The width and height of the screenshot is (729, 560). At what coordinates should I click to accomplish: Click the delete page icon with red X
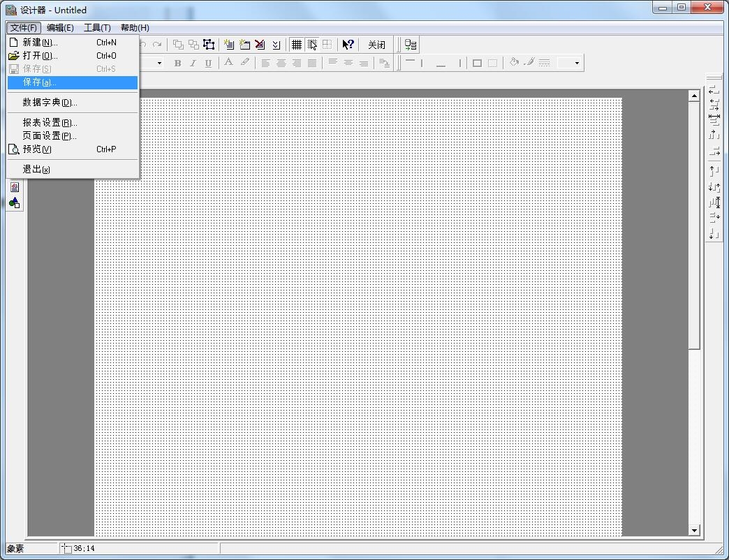[x=260, y=45]
